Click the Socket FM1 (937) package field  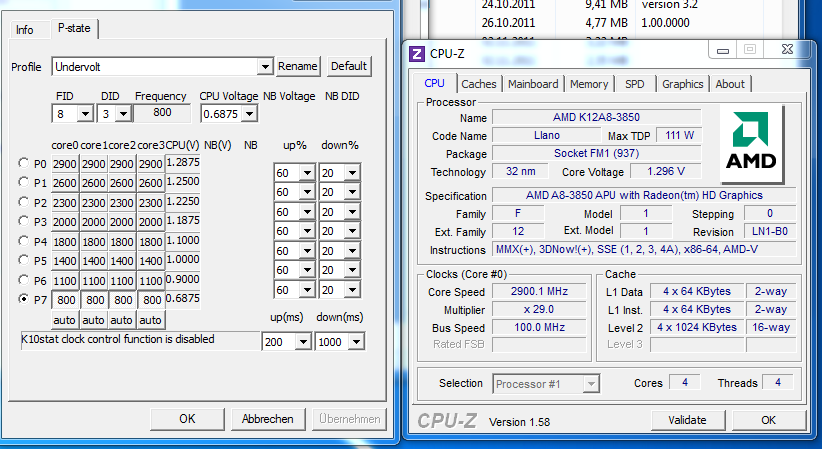coord(597,153)
